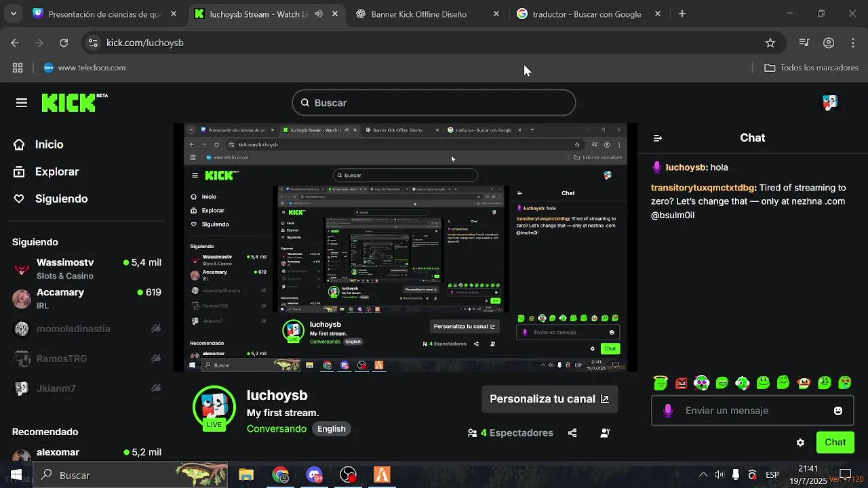The width and height of the screenshot is (868, 488).
Task: Click the red-hat face emote
Action: [804, 383]
